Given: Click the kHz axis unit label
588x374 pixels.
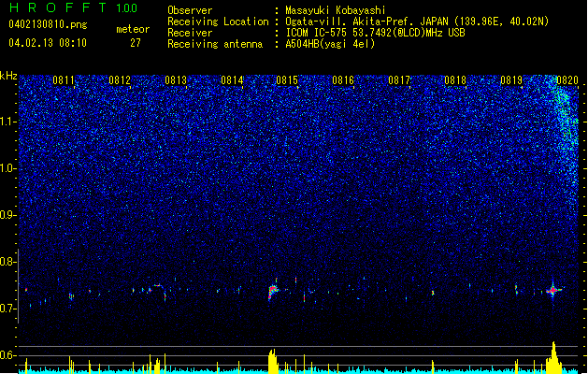Looking at the screenshot, I should point(8,76).
